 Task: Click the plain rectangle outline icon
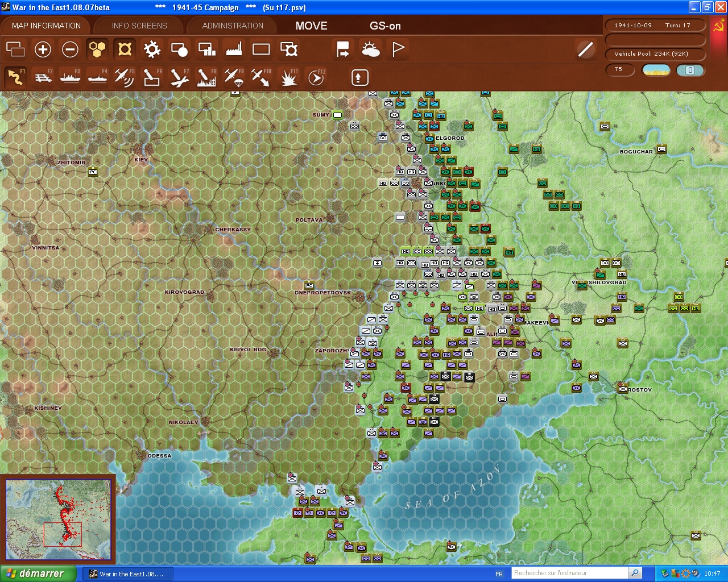261,49
